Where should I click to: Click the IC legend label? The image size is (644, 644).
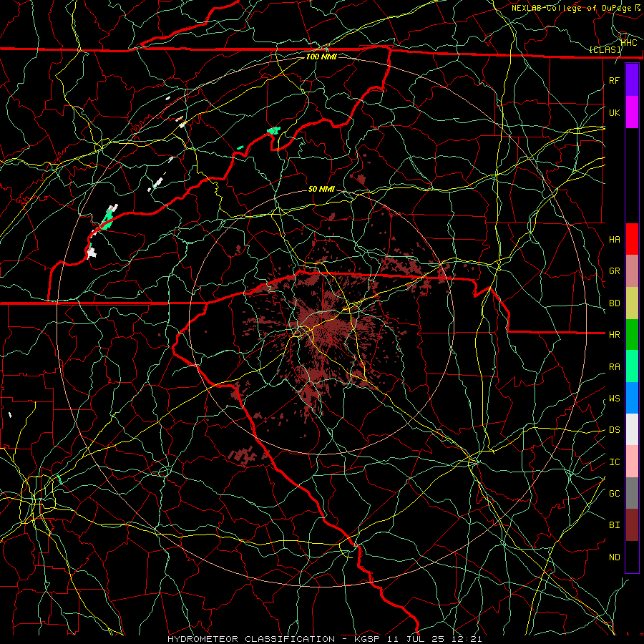614,462
